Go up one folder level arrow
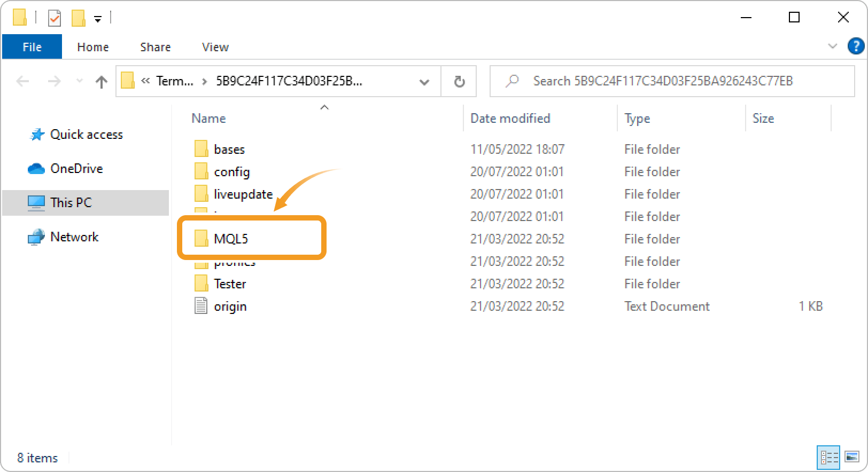 click(101, 82)
